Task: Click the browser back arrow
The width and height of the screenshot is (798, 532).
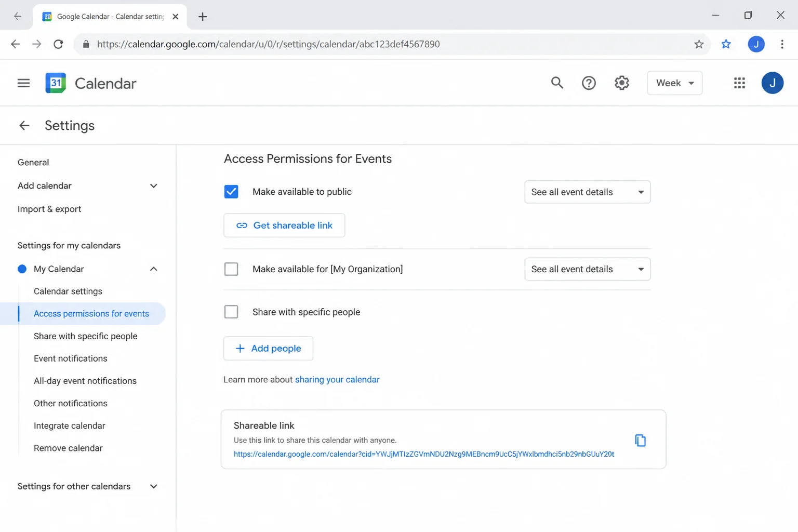Action: tap(16, 44)
